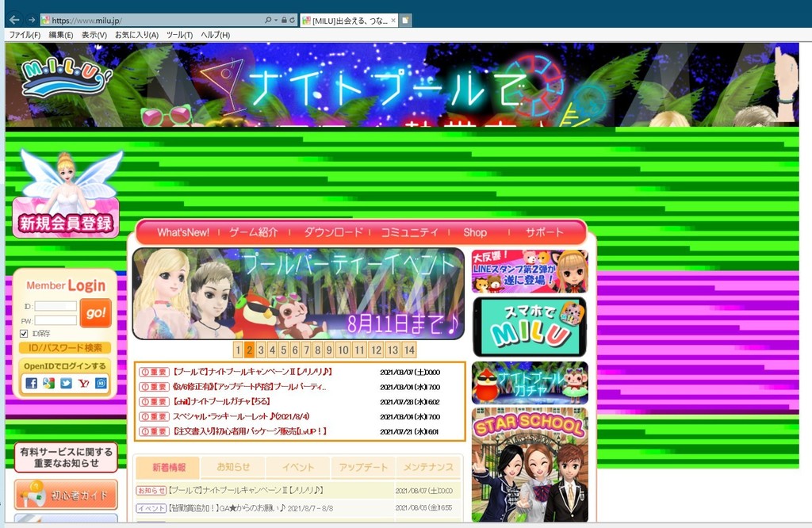Toggle the ID保存 checkbox
Image resolution: width=812 pixels, height=528 pixels.
[24, 334]
